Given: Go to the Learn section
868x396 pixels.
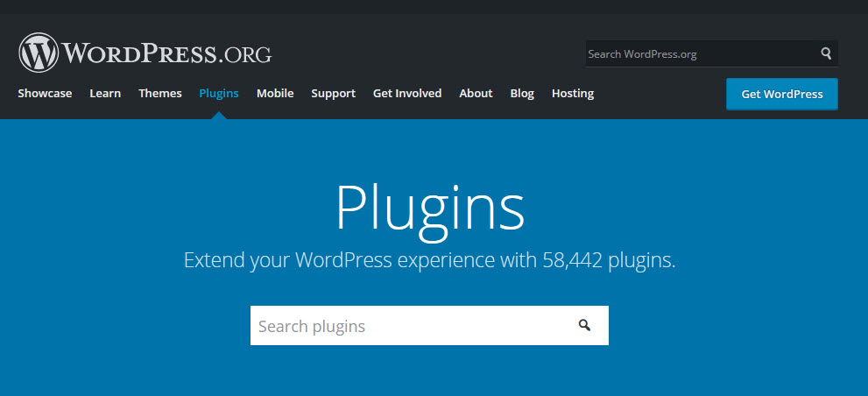Looking at the screenshot, I should [105, 93].
